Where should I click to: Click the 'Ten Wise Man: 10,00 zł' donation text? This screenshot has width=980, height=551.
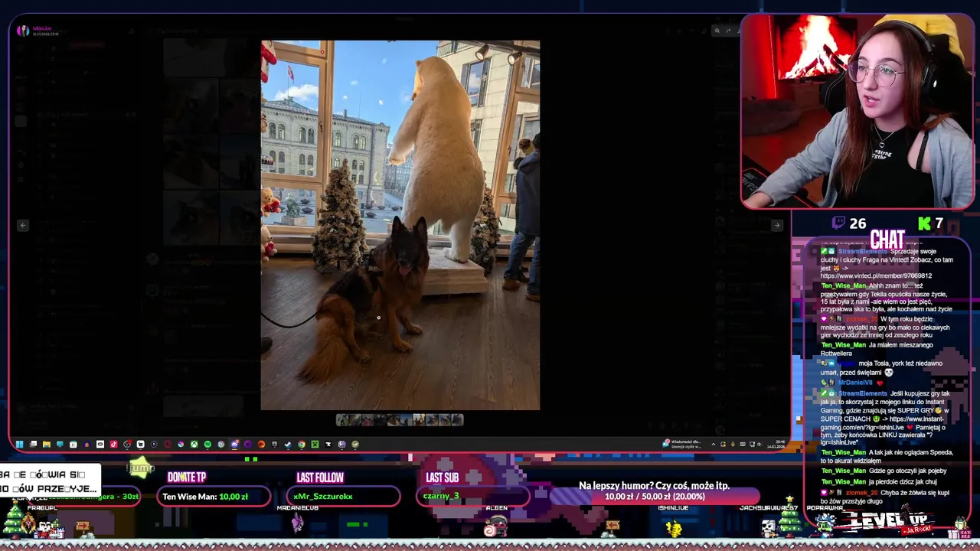205,497
